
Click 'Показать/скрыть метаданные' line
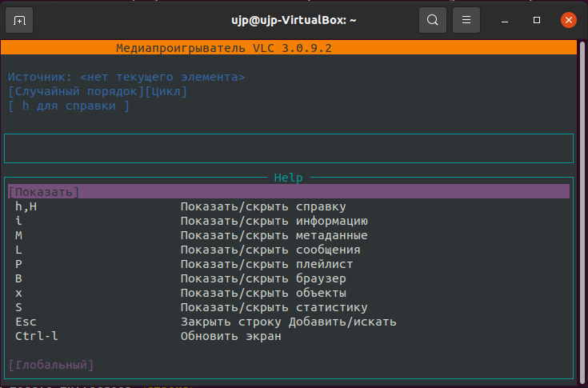[x=274, y=235]
